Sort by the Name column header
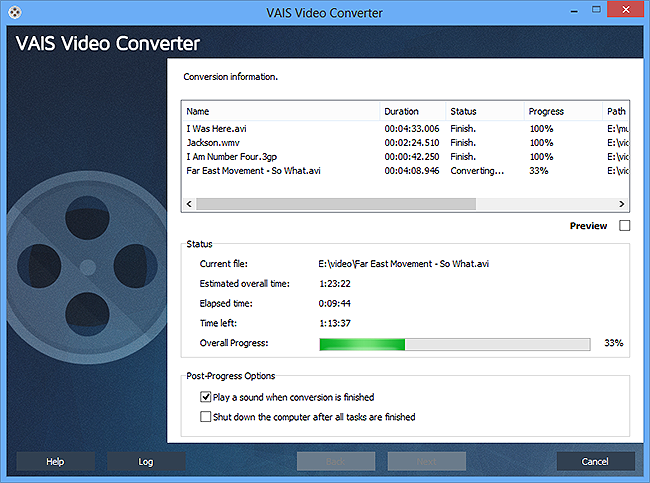The image size is (650, 483). [x=281, y=111]
